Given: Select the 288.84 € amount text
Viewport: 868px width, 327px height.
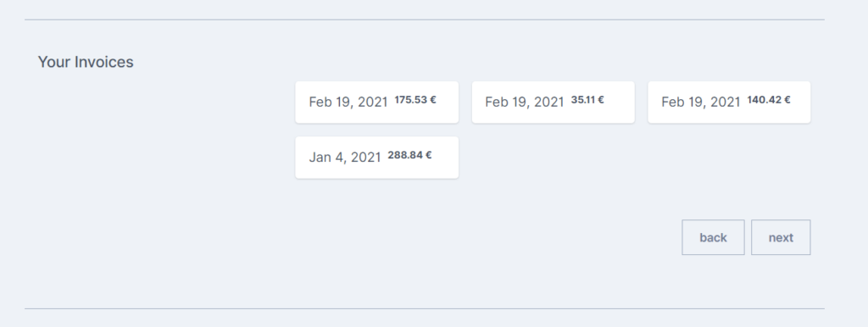Looking at the screenshot, I should [409, 156].
